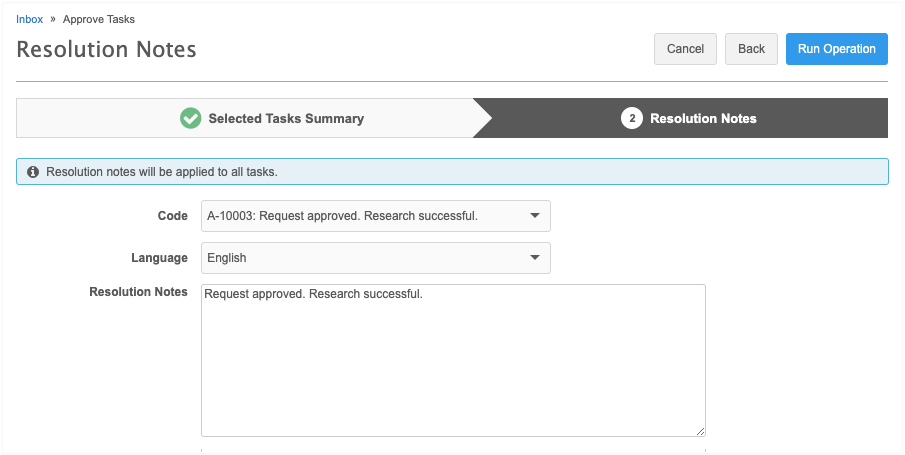Click the Approve Tasks breadcrumb text
The width and height of the screenshot is (905, 455).
[x=99, y=19]
